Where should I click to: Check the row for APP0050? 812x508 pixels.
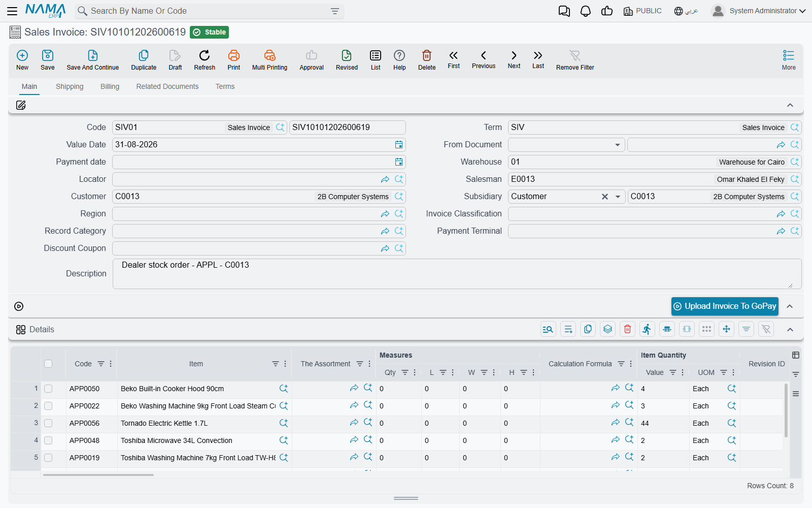click(48, 389)
